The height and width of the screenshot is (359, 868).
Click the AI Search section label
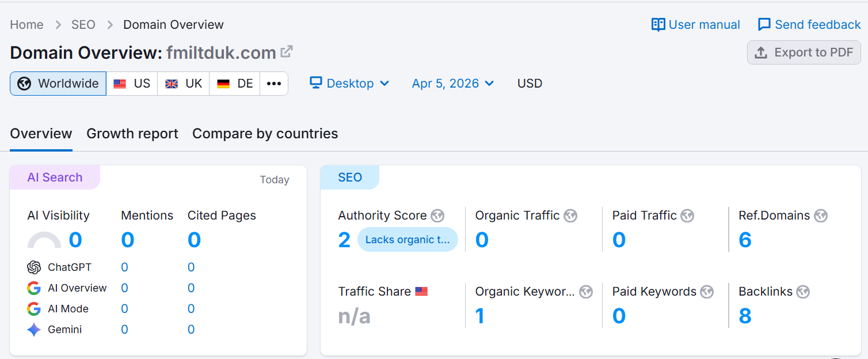[x=55, y=177]
